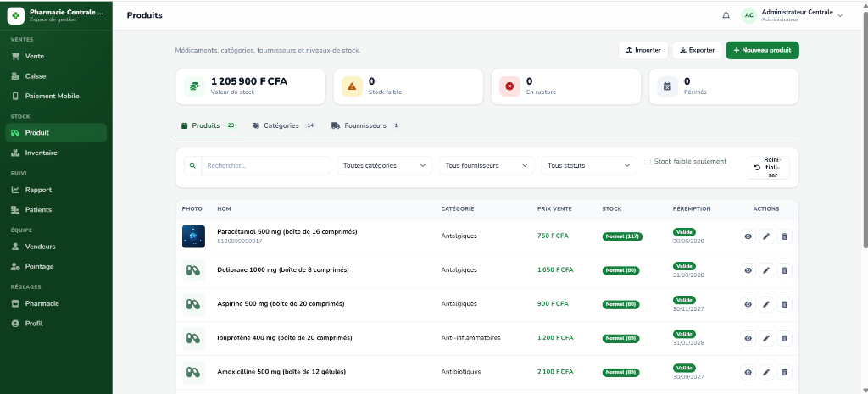Screen dimensions: 868x394
Task: Open Toutes catégories dropdown
Action: pos(385,165)
